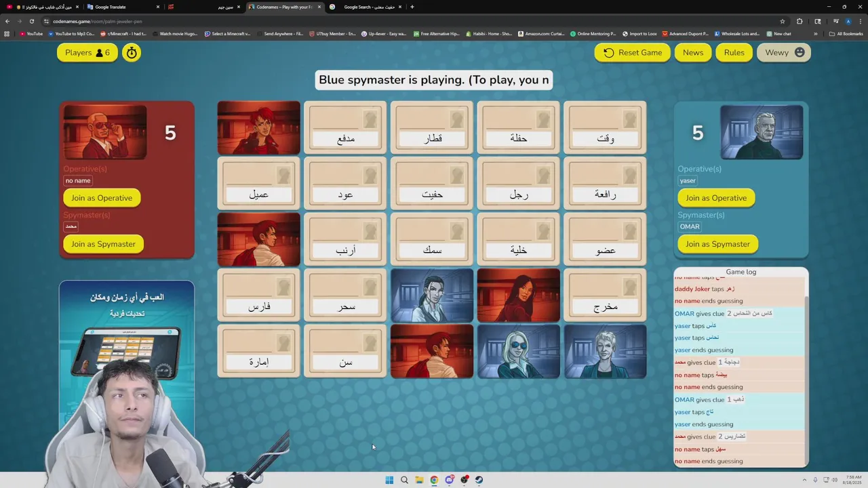Open the game timer icon
Image resolution: width=868 pixels, height=488 pixels.
[132, 53]
